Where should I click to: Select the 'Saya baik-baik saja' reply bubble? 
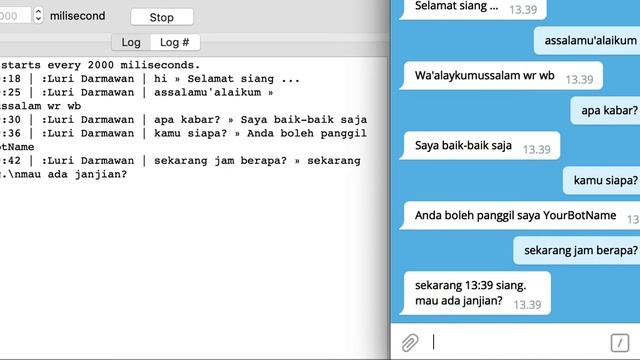[x=480, y=146]
